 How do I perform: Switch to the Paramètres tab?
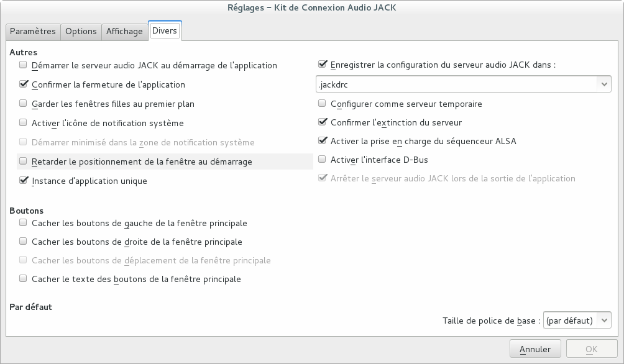(33, 31)
